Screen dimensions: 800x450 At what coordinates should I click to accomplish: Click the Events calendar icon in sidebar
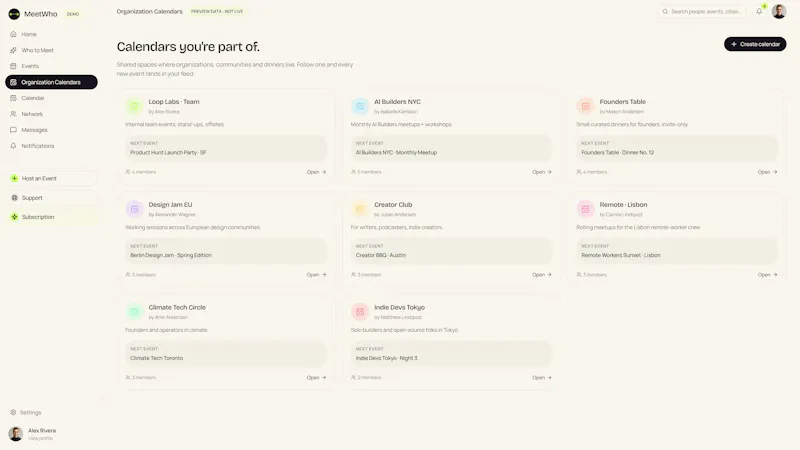click(13, 66)
